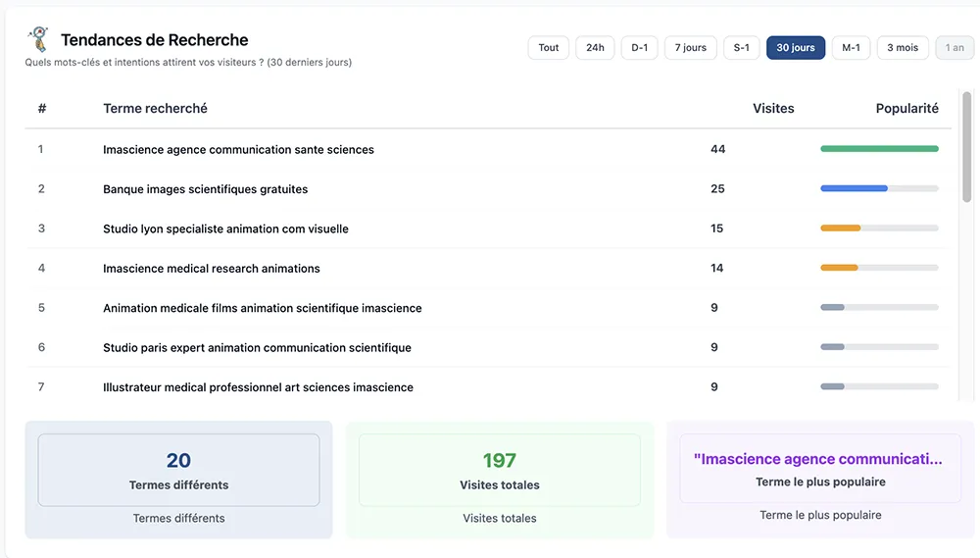Click the subtitle 'Quels mots-clés et intentions attirent vos visiteurs'
Viewport: 980px width, 558px height.
tap(188, 63)
